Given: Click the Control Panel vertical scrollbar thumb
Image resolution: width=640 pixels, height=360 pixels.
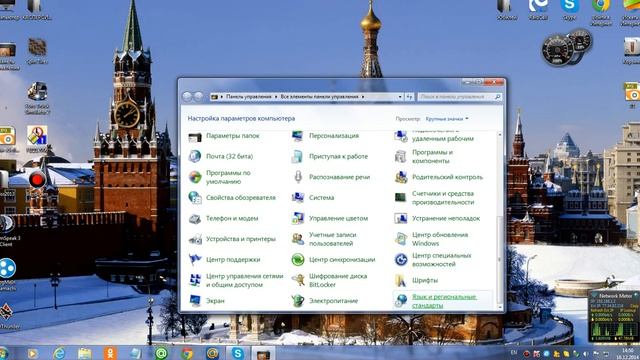Looking at the screenshot, I should pos(500,259).
